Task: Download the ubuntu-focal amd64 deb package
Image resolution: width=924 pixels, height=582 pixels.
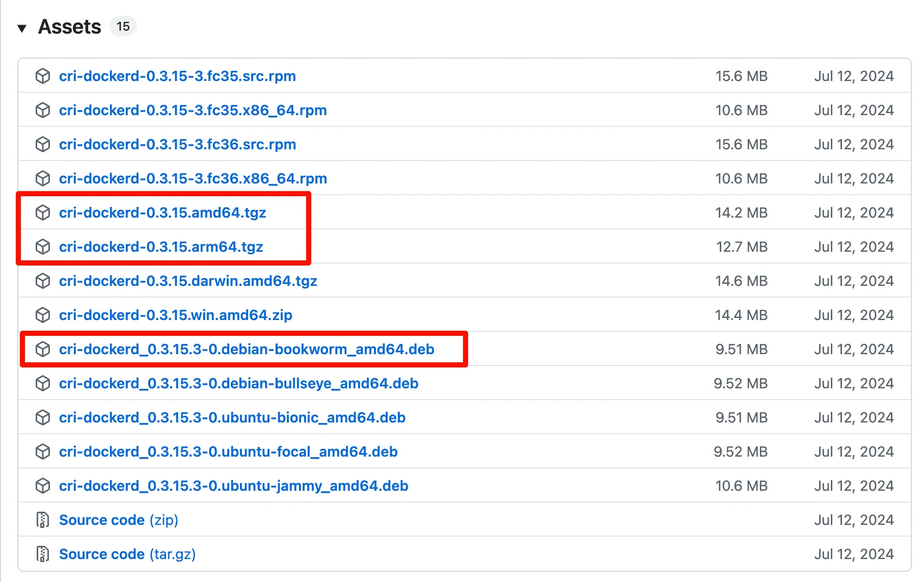Action: (x=228, y=452)
